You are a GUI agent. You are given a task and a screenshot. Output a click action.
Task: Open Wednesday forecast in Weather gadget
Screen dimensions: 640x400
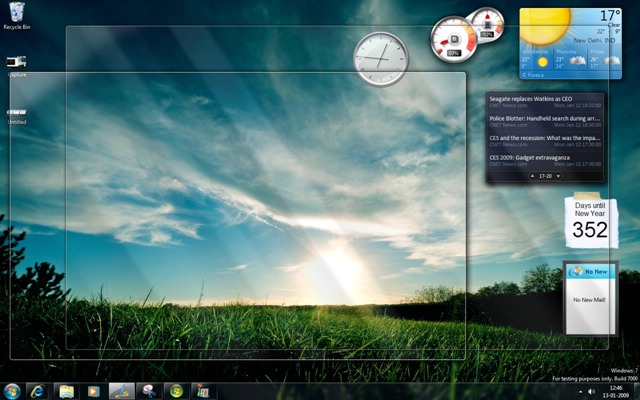(536, 59)
